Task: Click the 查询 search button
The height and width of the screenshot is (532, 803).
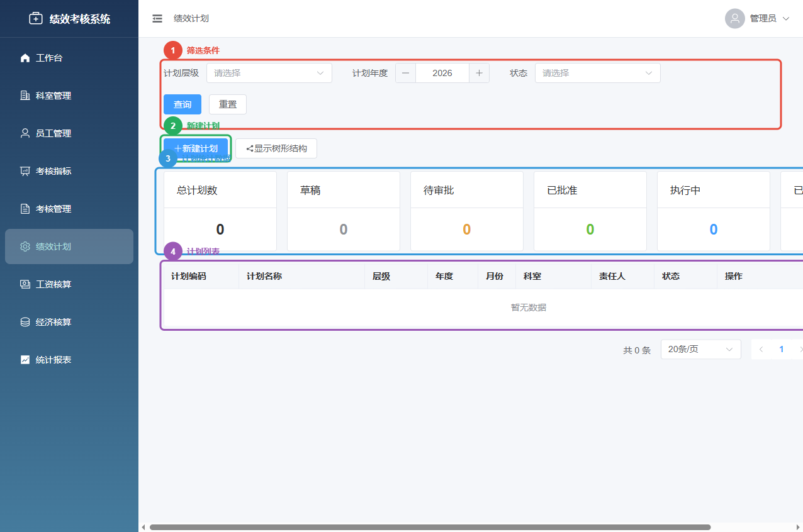Action: (x=182, y=104)
